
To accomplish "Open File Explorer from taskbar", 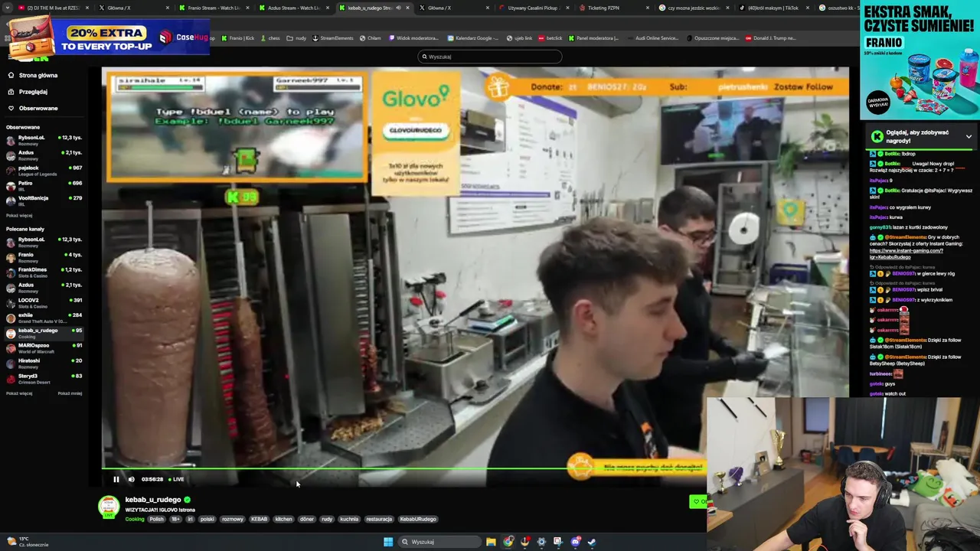I will click(491, 542).
